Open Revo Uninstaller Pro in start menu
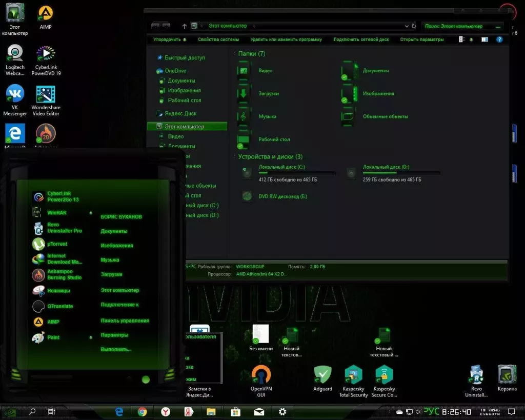The width and height of the screenshot is (525, 420). click(57, 228)
